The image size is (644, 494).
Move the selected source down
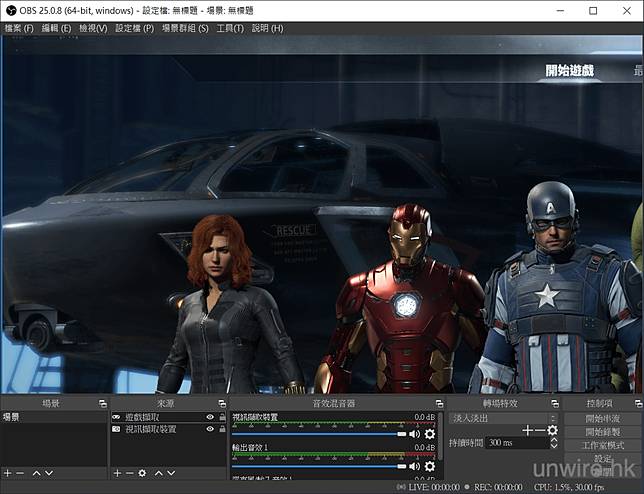click(x=171, y=473)
